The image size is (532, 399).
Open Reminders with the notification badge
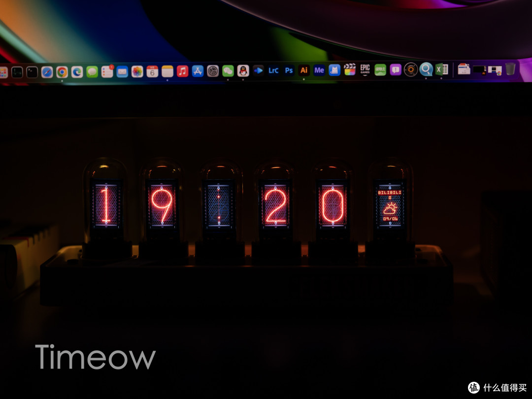107,71
